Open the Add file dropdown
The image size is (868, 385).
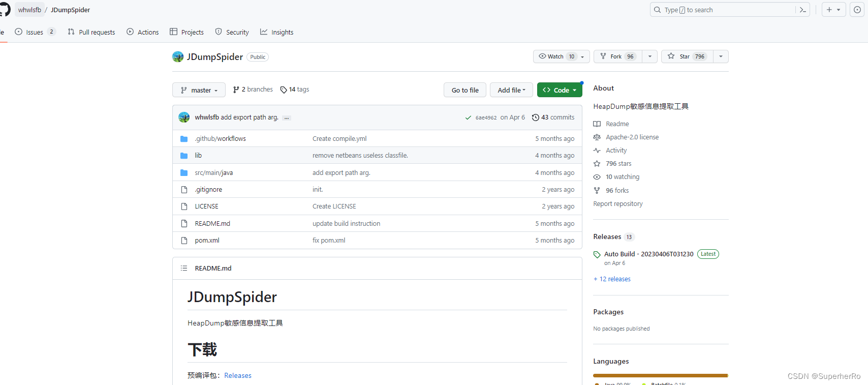[x=511, y=90]
